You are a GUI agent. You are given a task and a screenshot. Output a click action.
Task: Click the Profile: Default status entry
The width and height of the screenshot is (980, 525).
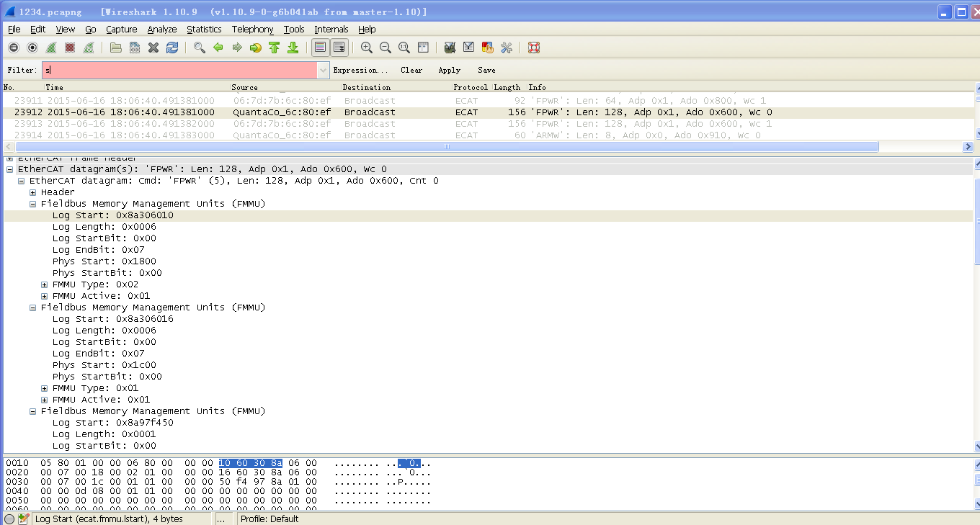[x=269, y=519]
